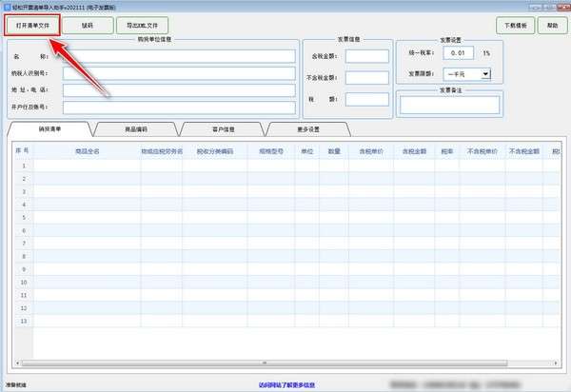
Task: Edit the 统一税率 value field
Action: [461, 53]
